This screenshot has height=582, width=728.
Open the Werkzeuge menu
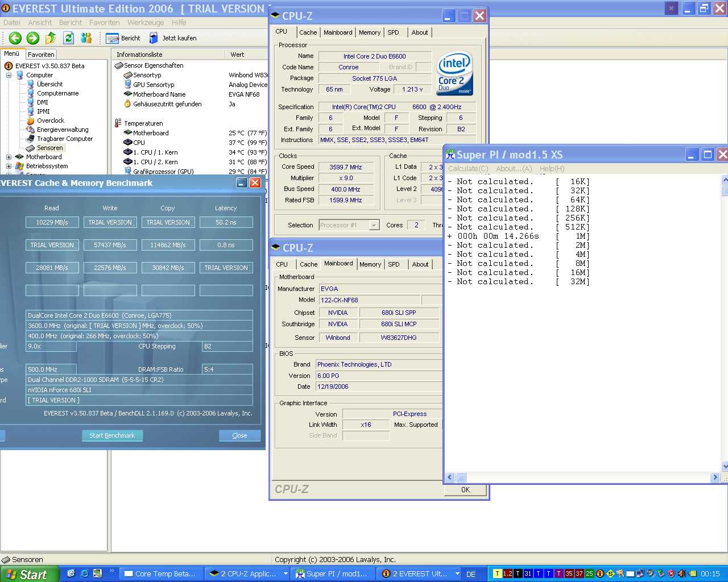pyautogui.click(x=146, y=23)
